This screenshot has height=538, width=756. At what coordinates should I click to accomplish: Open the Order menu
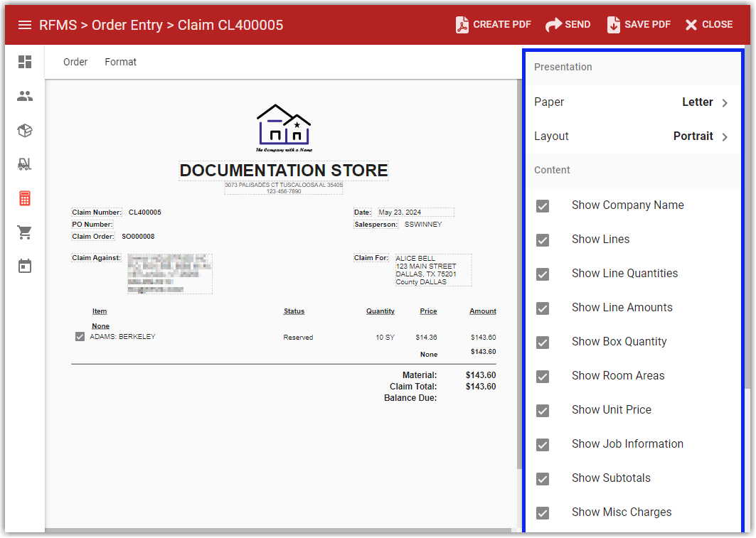click(x=75, y=62)
